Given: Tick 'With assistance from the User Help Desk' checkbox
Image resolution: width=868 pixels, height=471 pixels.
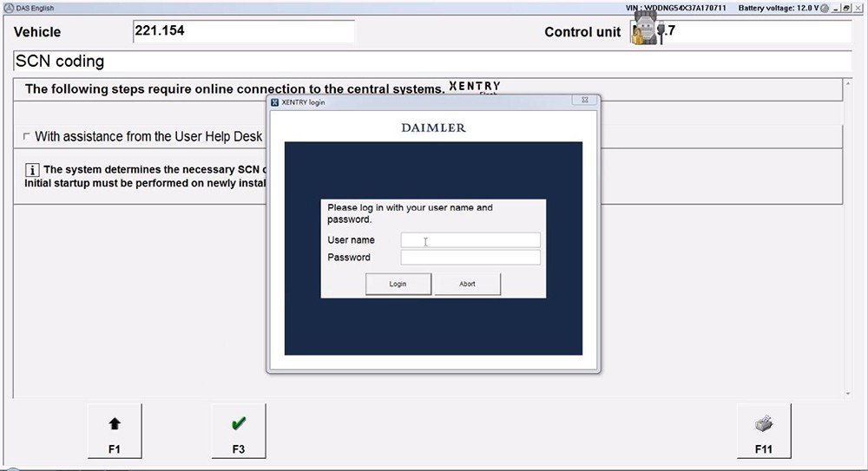Looking at the screenshot, I should pos(26,136).
